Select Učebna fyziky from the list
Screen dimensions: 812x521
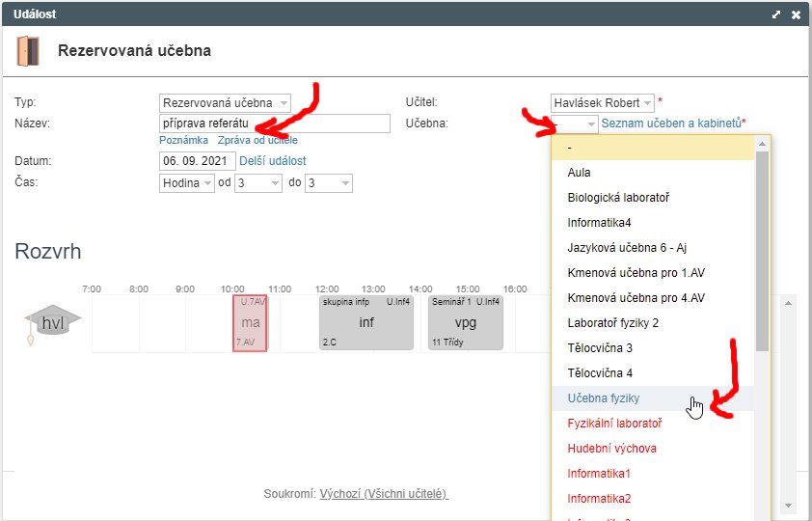pos(617,398)
